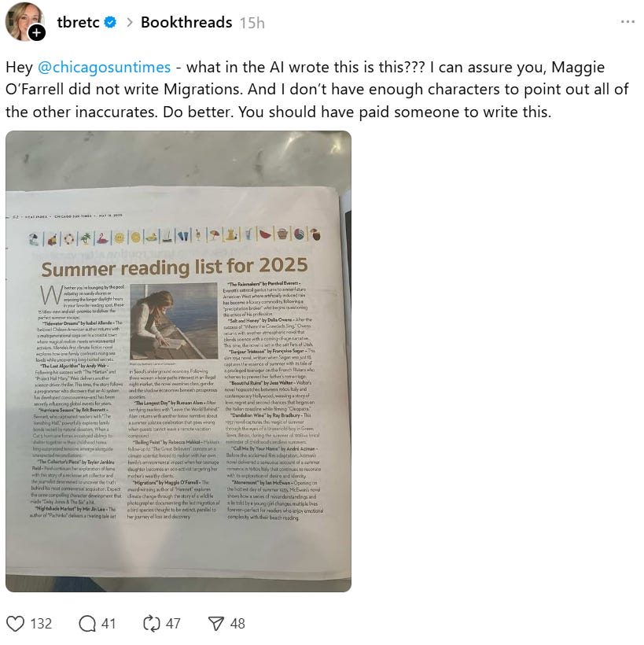View the attached newspaper photo

point(178,361)
